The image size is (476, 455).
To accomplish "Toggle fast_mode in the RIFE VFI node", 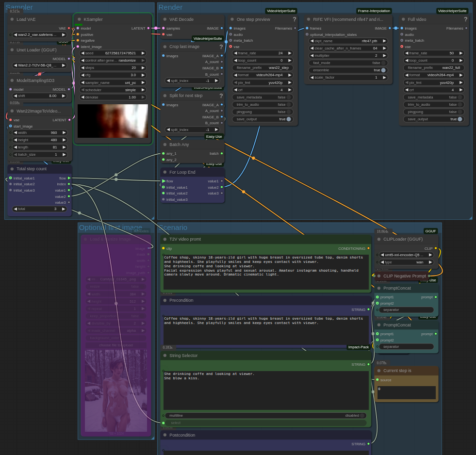I will click(383, 63).
